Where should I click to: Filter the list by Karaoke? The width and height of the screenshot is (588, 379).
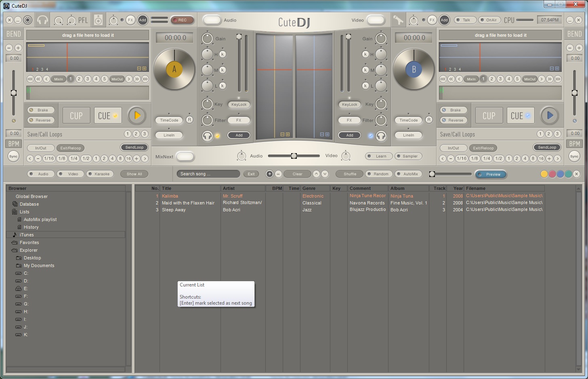pos(100,174)
